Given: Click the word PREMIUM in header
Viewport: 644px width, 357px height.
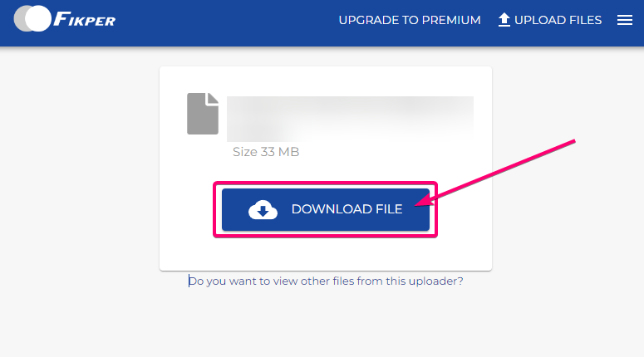Looking at the screenshot, I should click(x=451, y=20).
